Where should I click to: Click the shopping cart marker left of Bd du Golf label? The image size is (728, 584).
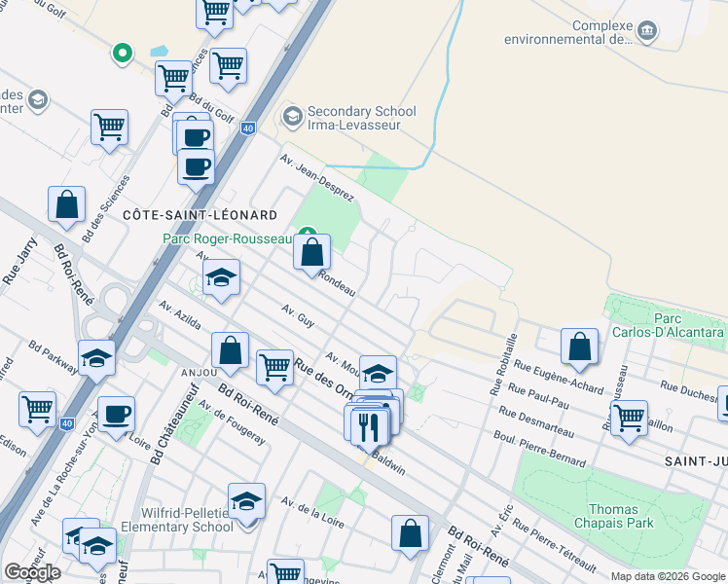[x=173, y=81]
